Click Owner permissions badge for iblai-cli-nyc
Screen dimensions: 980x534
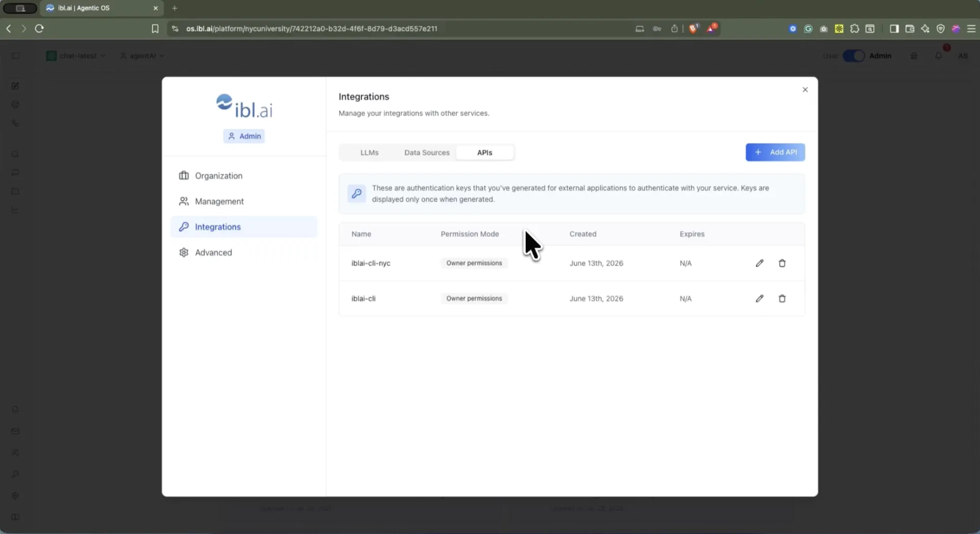click(x=474, y=263)
